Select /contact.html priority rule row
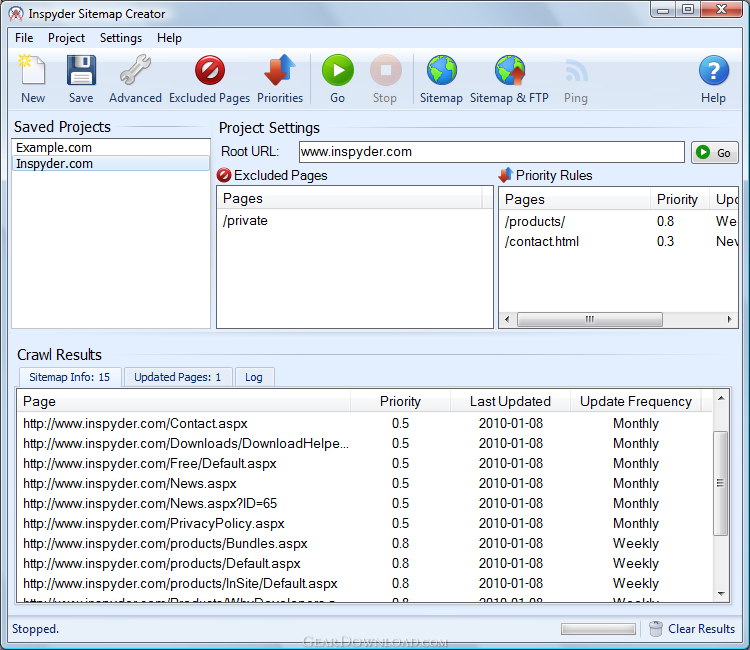This screenshot has height=650, width=750. (618, 242)
